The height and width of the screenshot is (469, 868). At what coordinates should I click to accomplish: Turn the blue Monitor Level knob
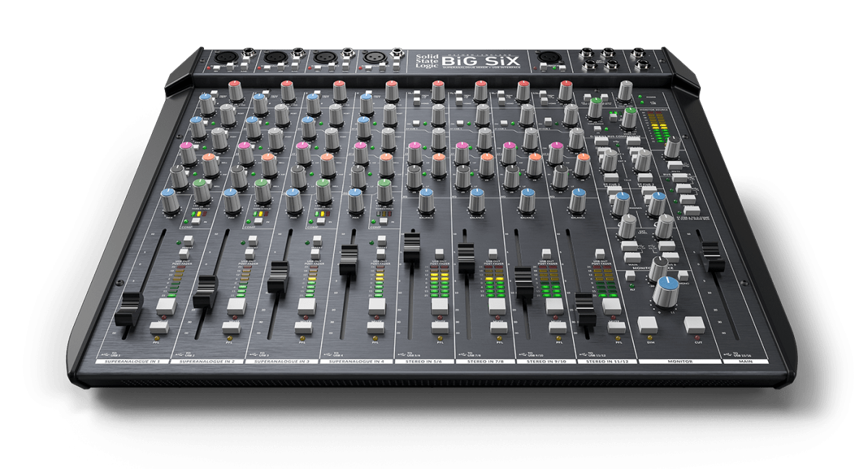pos(667,289)
